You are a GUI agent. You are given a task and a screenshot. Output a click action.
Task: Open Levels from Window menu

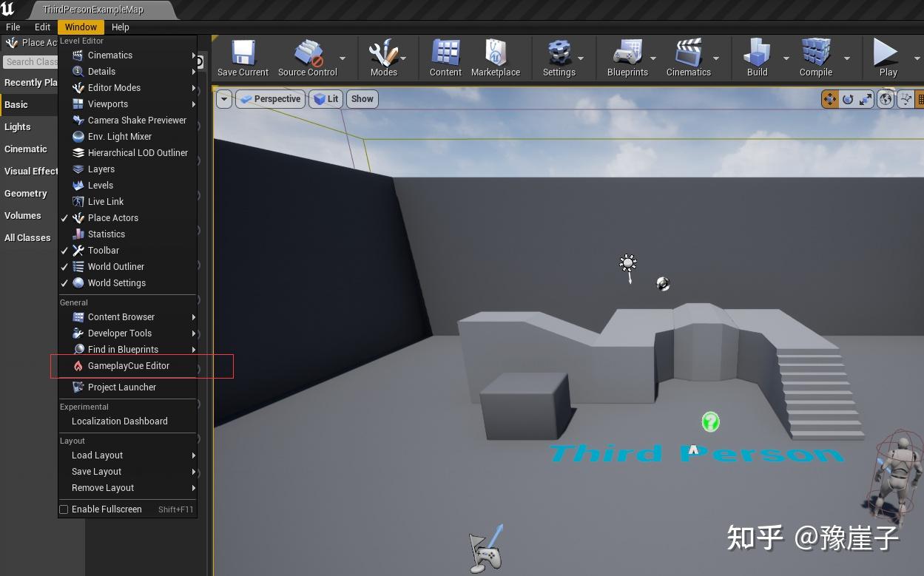127,186
